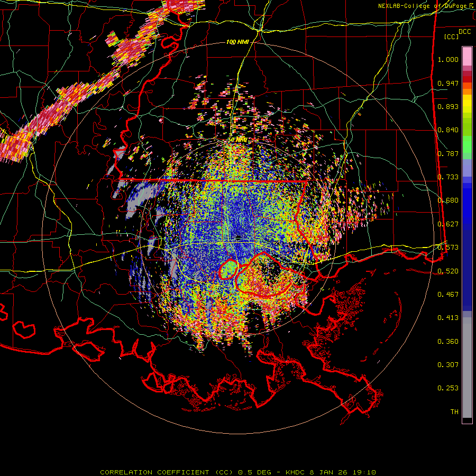
Task: Click the DCC label above the color scale
Action: pyautogui.click(x=465, y=32)
